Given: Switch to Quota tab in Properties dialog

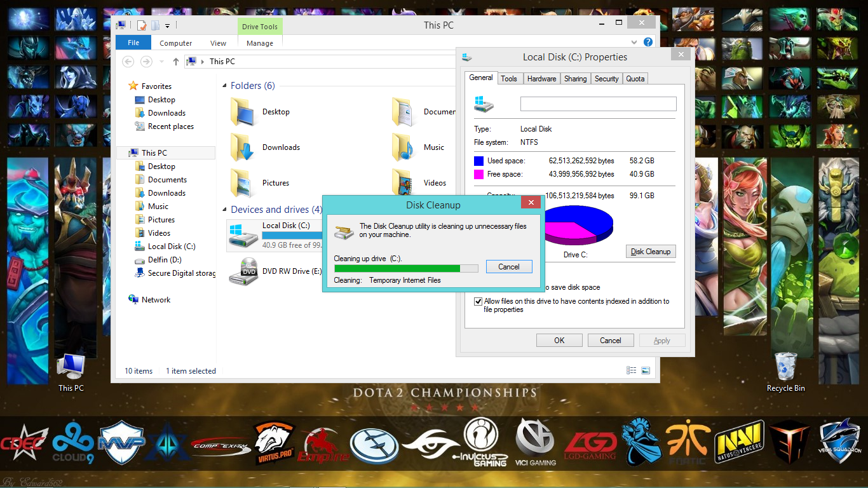Looking at the screenshot, I should pos(635,79).
